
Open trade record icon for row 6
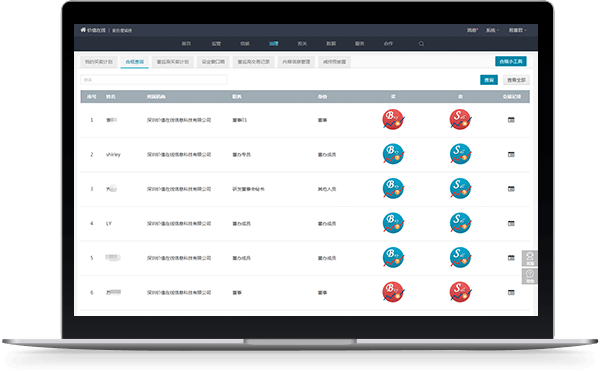511,292
